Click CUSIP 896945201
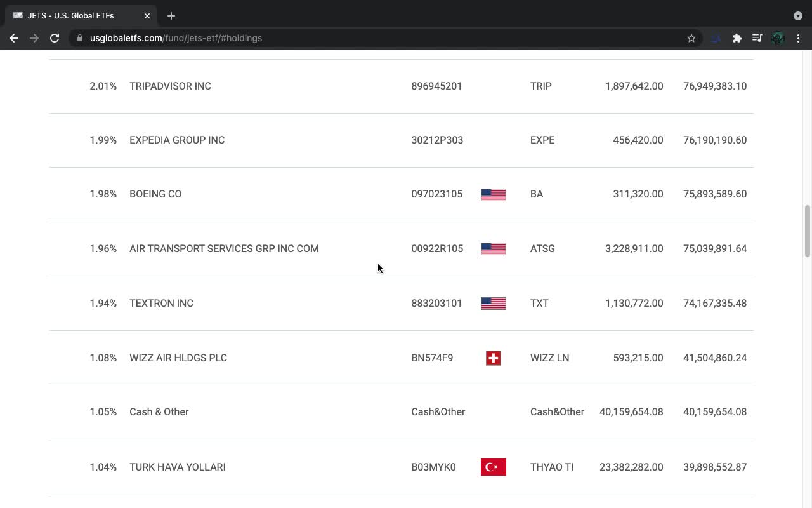Screen dimensions: 812x508 436,86
